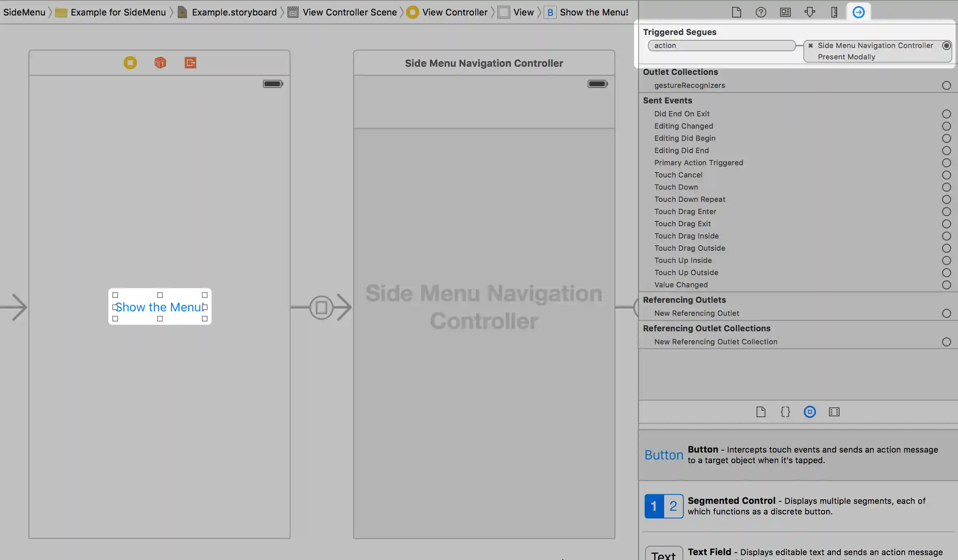Viewport: 958px width, 560px height.
Task: Open Example.storyboard breadcrumb menu
Action: tap(234, 12)
